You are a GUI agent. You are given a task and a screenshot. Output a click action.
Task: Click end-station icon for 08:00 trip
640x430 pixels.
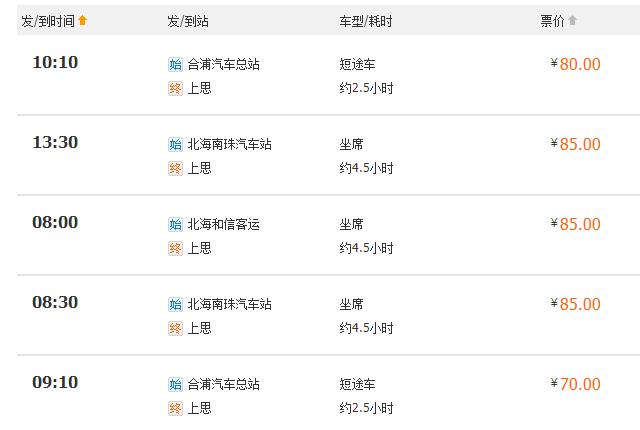pyautogui.click(x=175, y=248)
